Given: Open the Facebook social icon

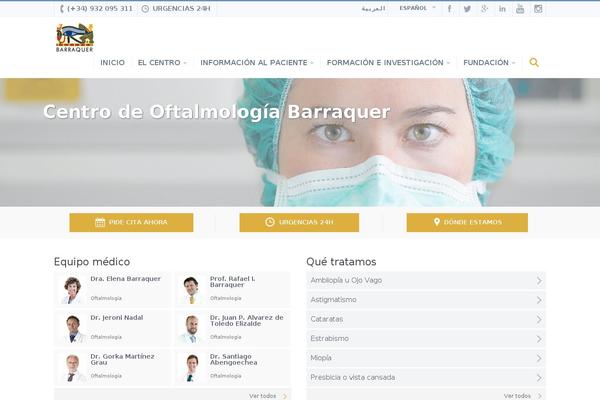Looking at the screenshot, I should click(x=450, y=9).
